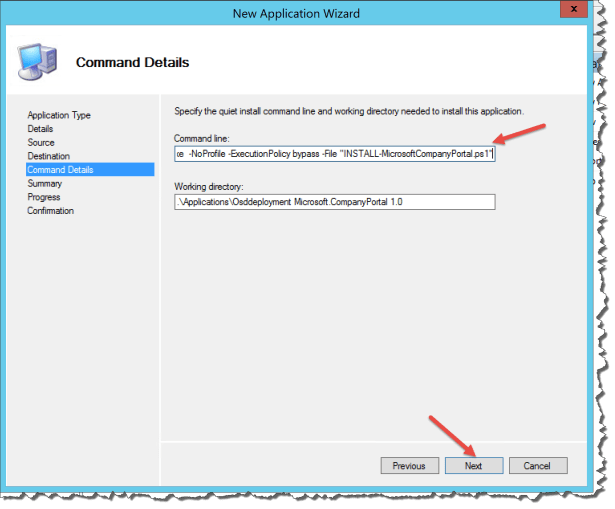This screenshot has width=615, height=509.
Task: Go to the Details wizard step
Action: 41,129
